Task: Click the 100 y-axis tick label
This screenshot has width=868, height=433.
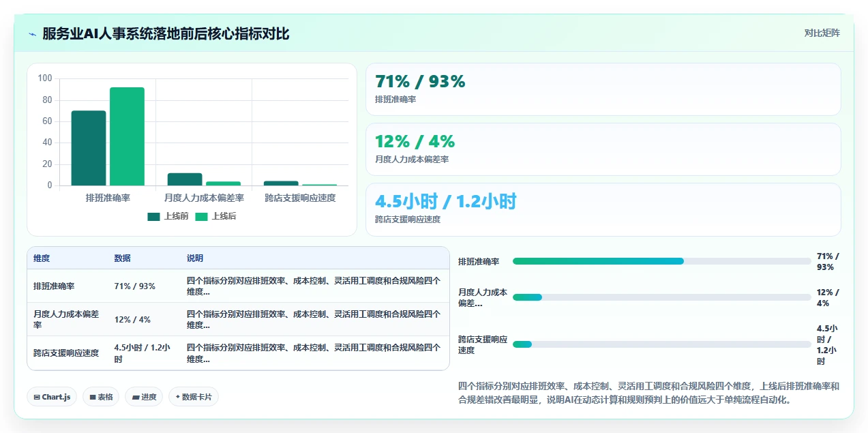Action: [45, 78]
